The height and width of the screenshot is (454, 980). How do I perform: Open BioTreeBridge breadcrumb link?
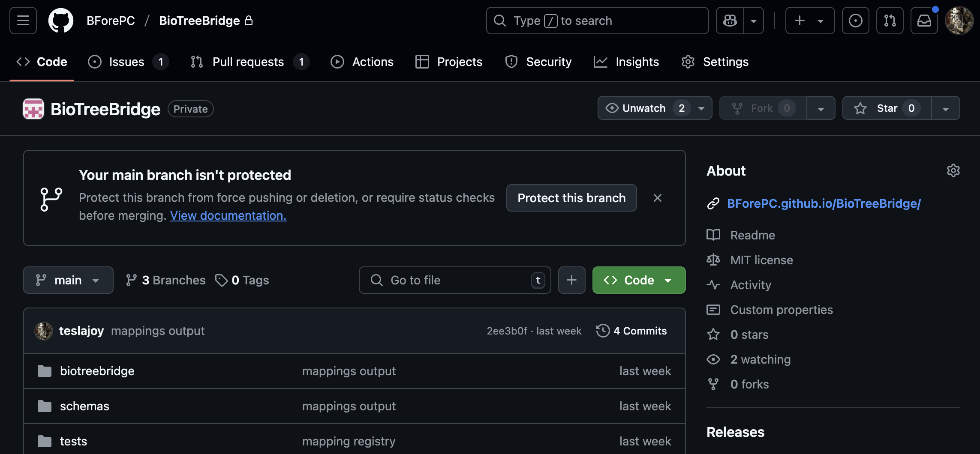[199, 21]
